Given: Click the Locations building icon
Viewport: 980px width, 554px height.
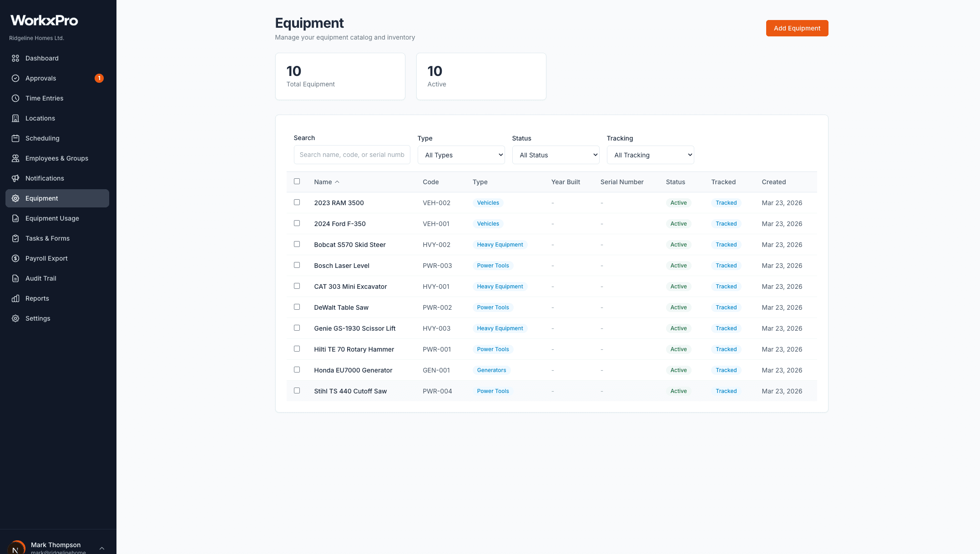Looking at the screenshot, I should point(15,118).
